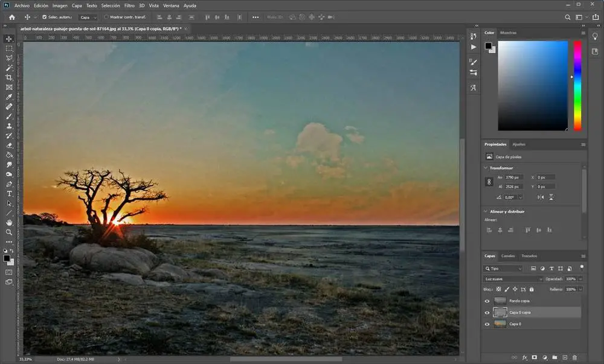Viewport: 604px width, 364px height.
Task: Select the Magic Wand tool
Action: click(9, 68)
